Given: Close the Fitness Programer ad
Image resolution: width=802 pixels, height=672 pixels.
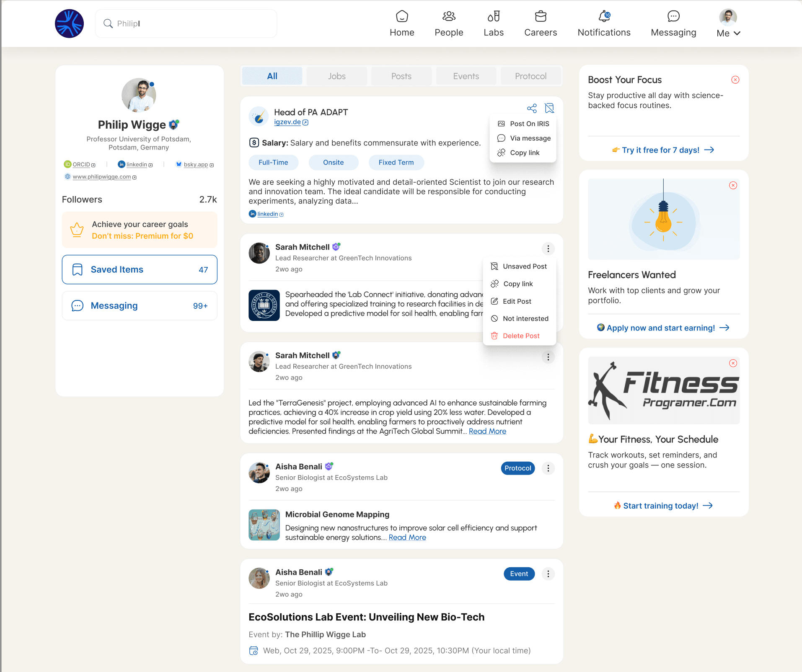Looking at the screenshot, I should coord(733,363).
